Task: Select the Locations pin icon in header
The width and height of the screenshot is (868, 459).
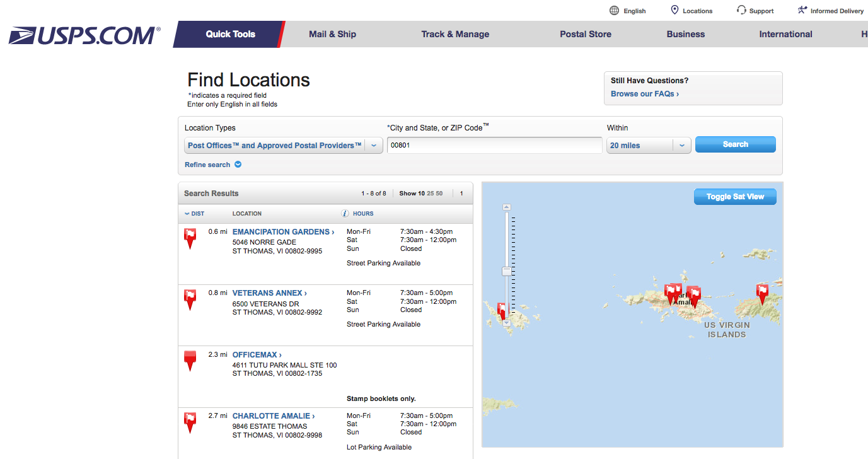Action: (673, 10)
